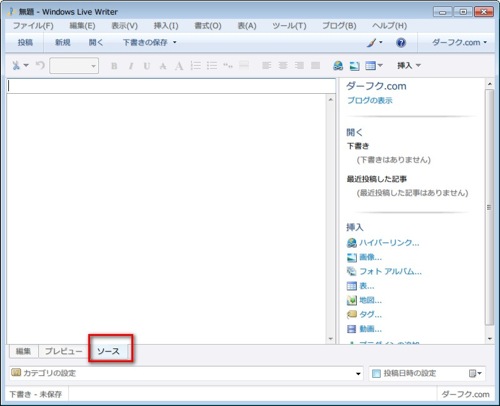Image resolution: width=500 pixels, height=406 pixels.
Task: Open the 編集(E) menu
Action: point(82,26)
